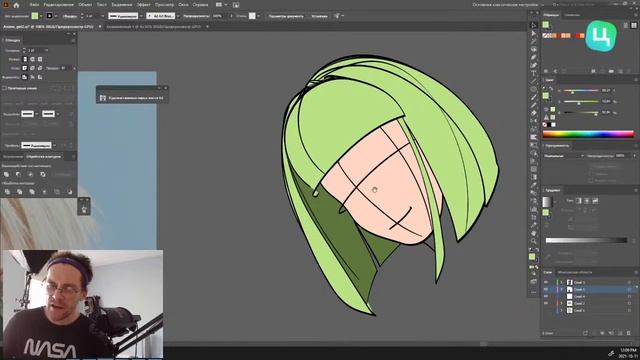Open the stroke profile dropdown at panel bottom
This screenshot has width=640, height=360.
[x=54, y=145]
